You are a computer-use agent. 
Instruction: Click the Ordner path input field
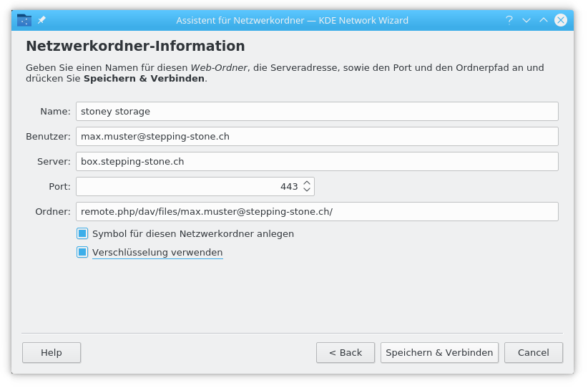point(317,212)
